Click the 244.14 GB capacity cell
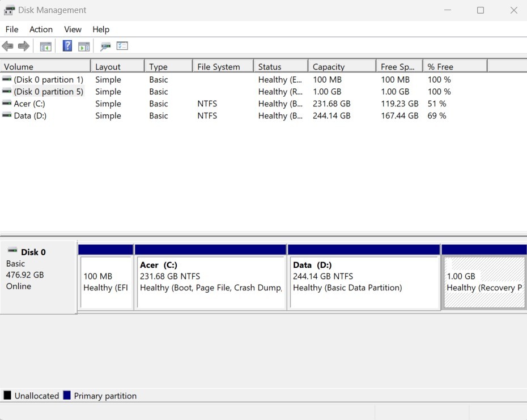This screenshot has height=420, width=527. pyautogui.click(x=331, y=116)
